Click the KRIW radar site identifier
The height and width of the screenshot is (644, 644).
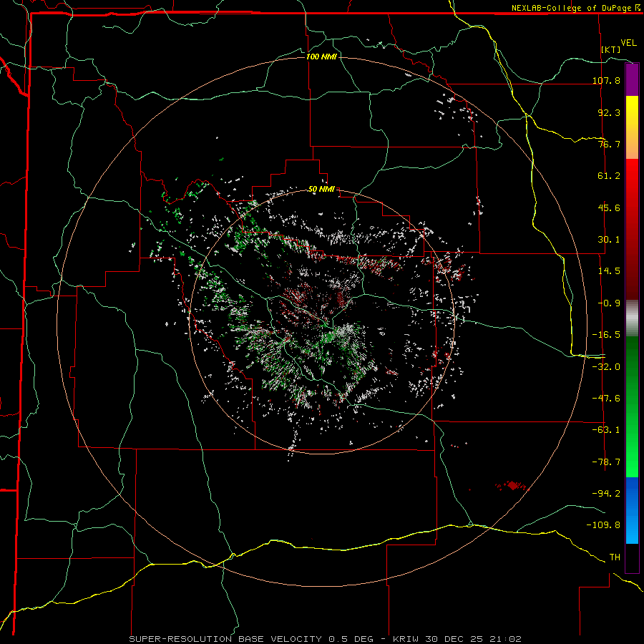(x=406, y=639)
